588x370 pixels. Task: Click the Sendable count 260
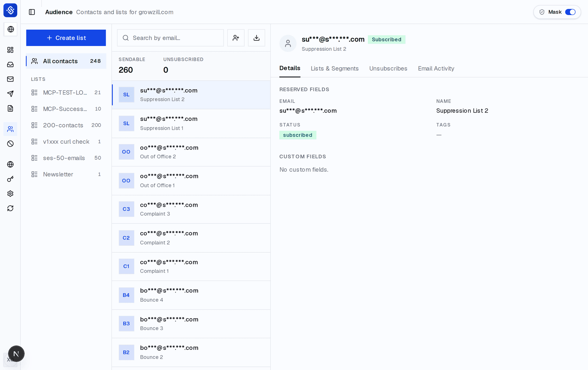coord(126,70)
